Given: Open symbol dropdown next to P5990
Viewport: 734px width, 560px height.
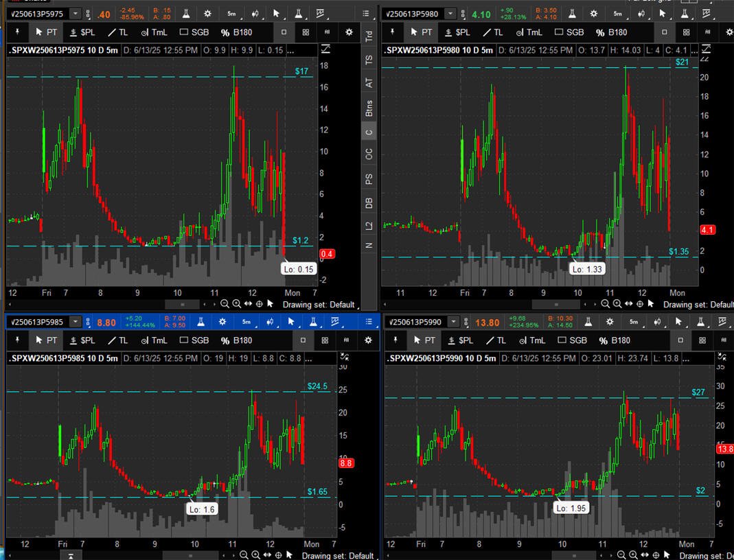Looking at the screenshot, I should 453,322.
